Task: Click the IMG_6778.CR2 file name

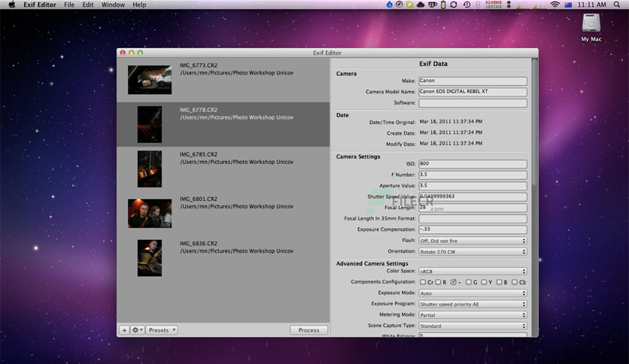Action: click(198, 110)
